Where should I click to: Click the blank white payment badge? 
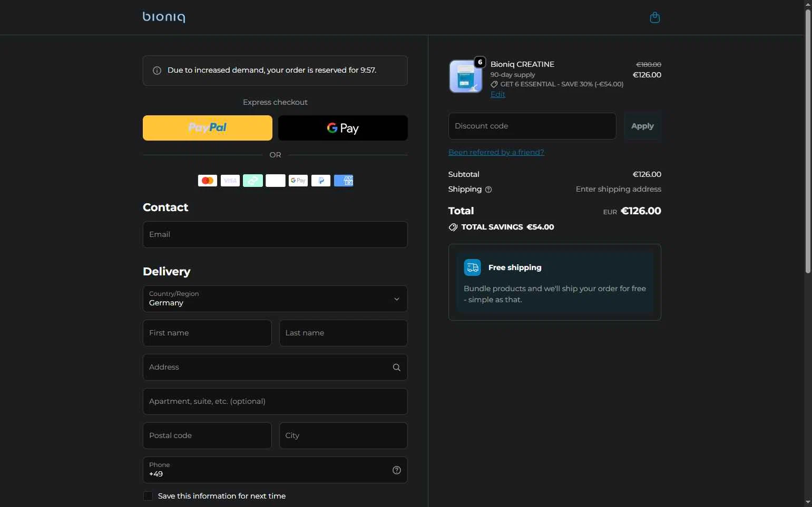[276, 181]
